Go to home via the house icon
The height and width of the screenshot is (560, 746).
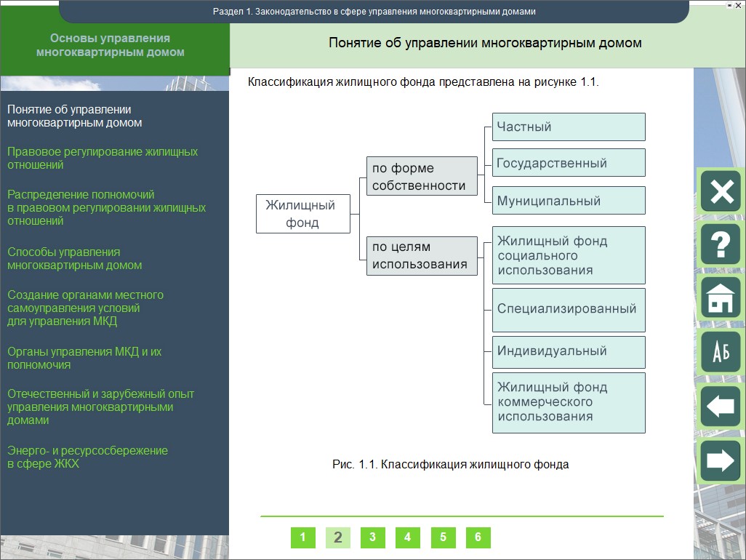coord(721,297)
